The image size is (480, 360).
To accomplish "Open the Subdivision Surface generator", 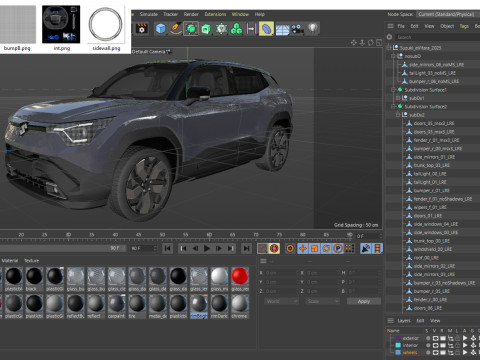I will (191, 29).
